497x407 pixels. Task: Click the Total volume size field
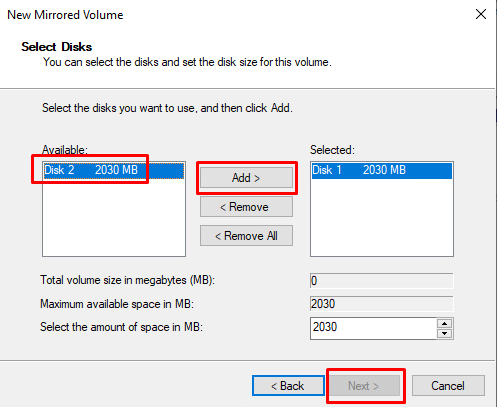(x=381, y=281)
